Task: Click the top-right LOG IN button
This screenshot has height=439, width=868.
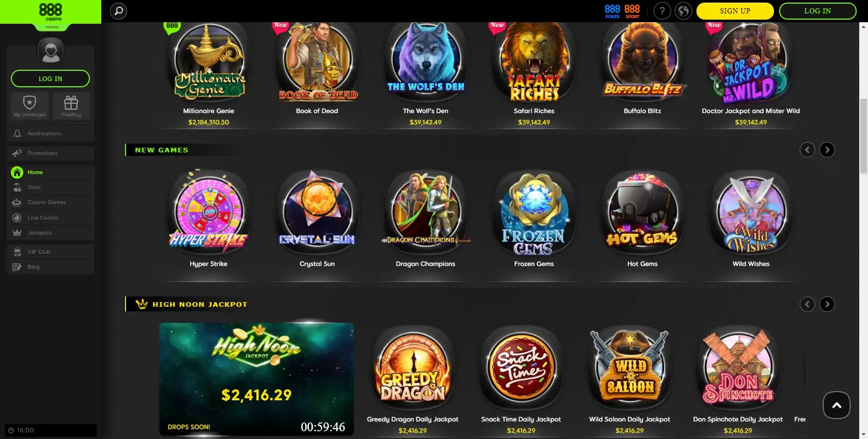Action: [x=817, y=11]
